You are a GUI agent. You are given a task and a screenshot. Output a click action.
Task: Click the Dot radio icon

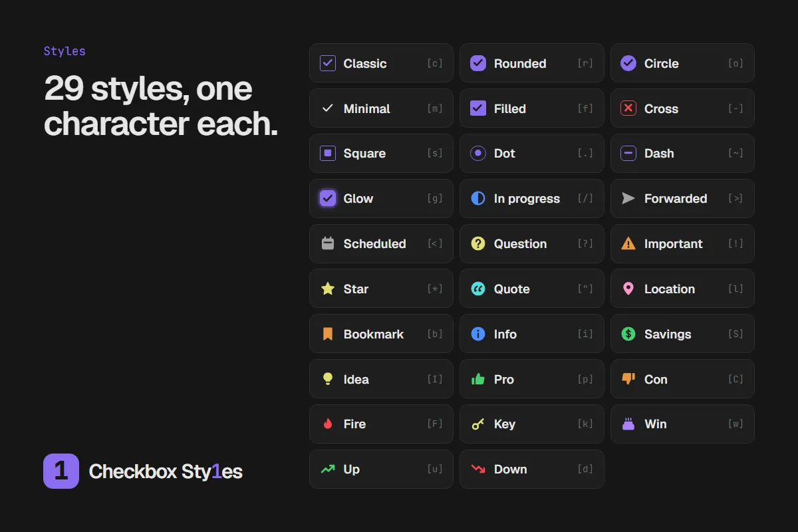click(478, 154)
